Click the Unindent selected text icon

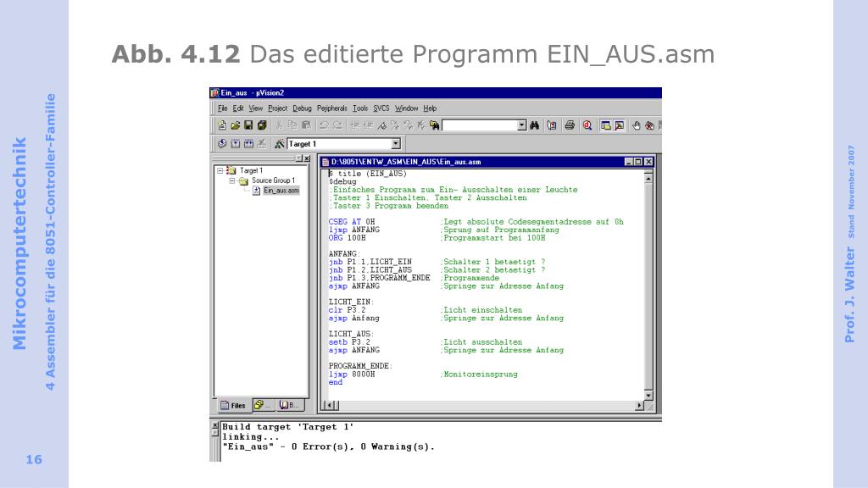[x=368, y=125]
